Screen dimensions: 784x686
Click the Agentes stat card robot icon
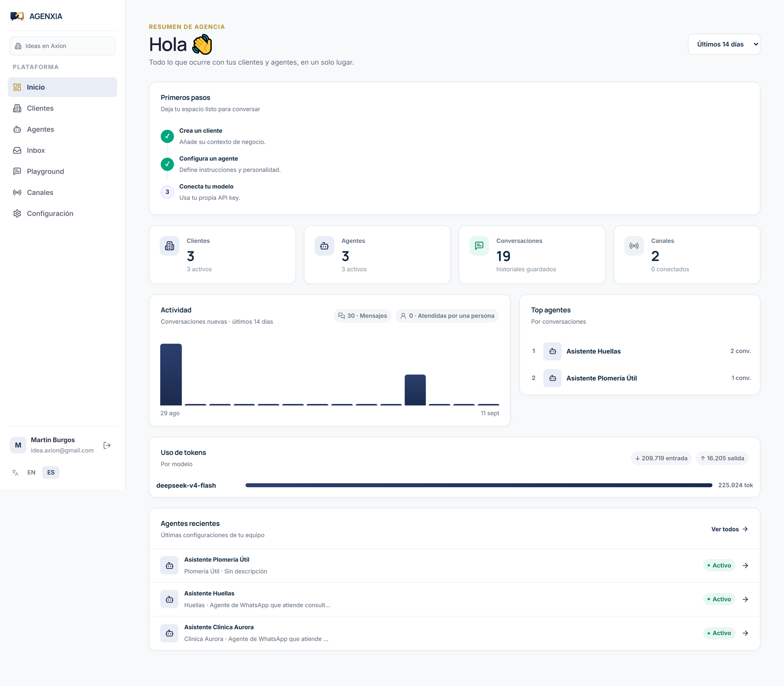[x=324, y=246]
